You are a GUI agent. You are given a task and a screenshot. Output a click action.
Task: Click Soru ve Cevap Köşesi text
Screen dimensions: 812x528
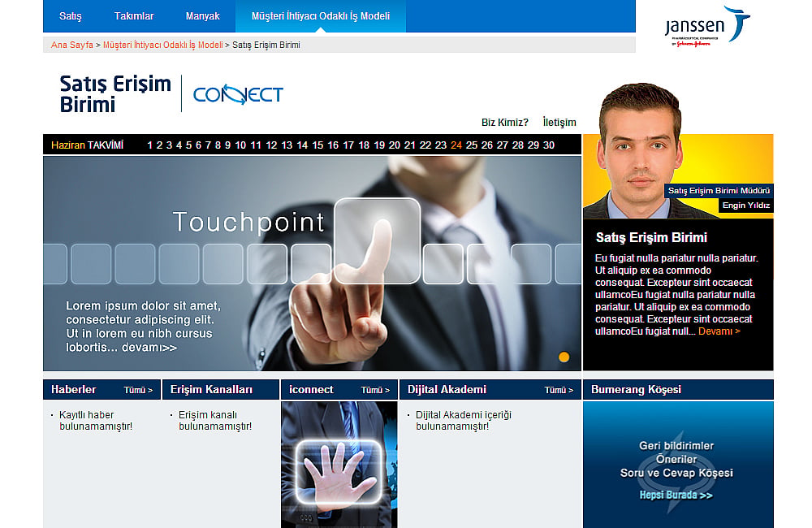coord(676,473)
